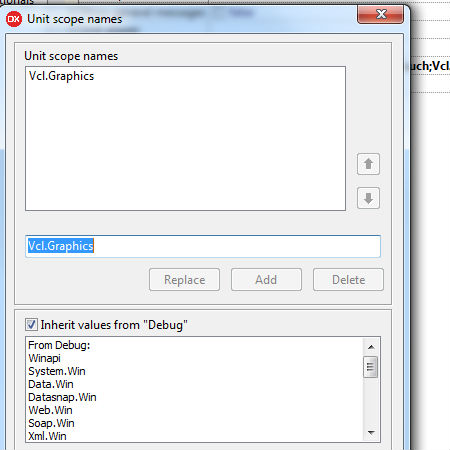The width and height of the screenshot is (450, 450).
Task: Select Vcl.Graphics in the scope names list
Action: pos(62,76)
